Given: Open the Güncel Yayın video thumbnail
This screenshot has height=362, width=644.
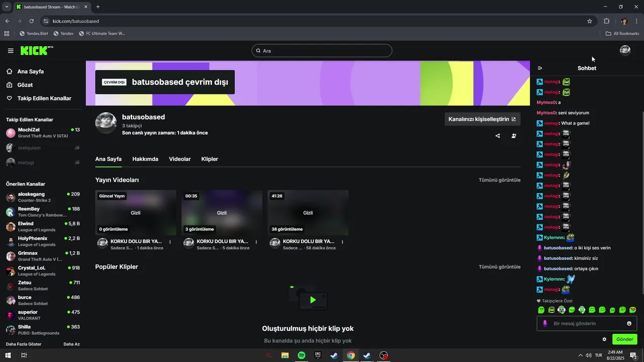Looking at the screenshot, I should tap(136, 213).
